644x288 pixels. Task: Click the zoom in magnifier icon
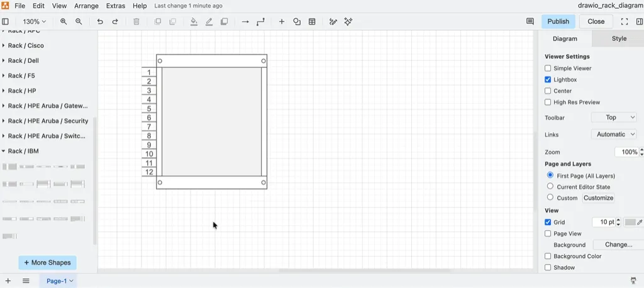tap(64, 21)
